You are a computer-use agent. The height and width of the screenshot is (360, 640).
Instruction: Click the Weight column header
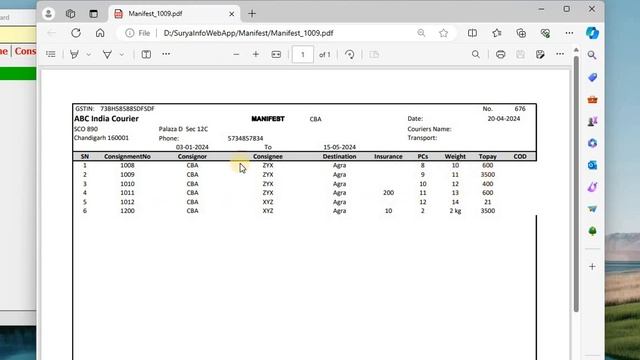[455, 156]
